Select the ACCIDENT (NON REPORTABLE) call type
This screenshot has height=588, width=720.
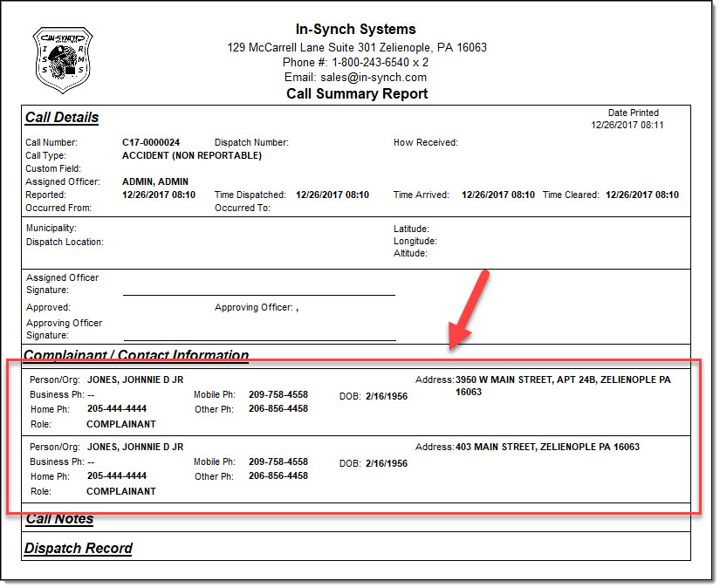point(191,155)
